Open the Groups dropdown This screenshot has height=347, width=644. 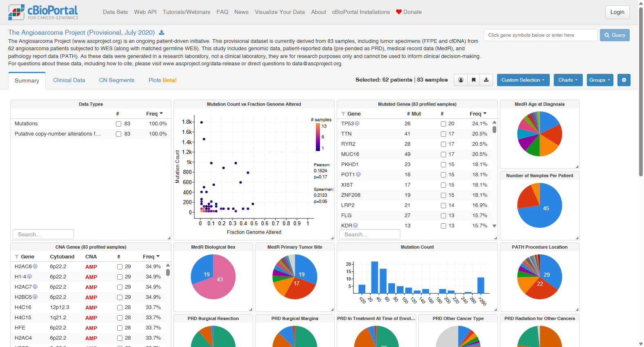pyautogui.click(x=600, y=80)
